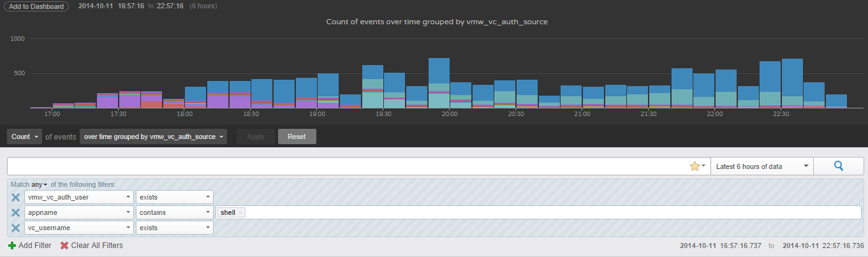Image resolution: width=868 pixels, height=257 pixels.
Task: Change the Match any filter mode
Action: 40,184
